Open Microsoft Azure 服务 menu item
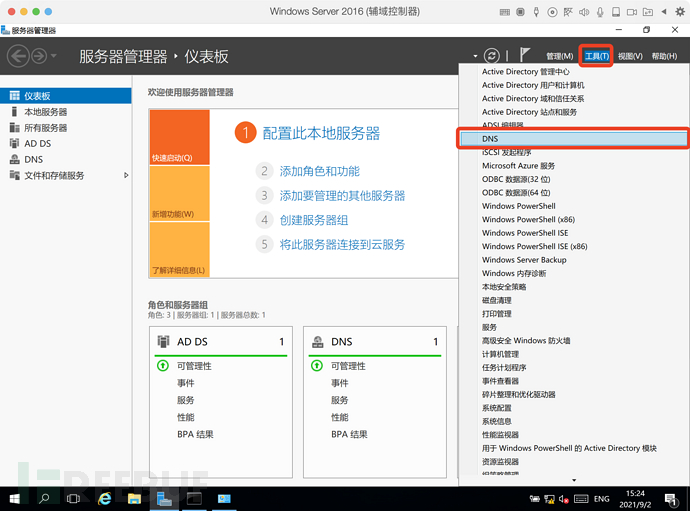 pos(518,166)
